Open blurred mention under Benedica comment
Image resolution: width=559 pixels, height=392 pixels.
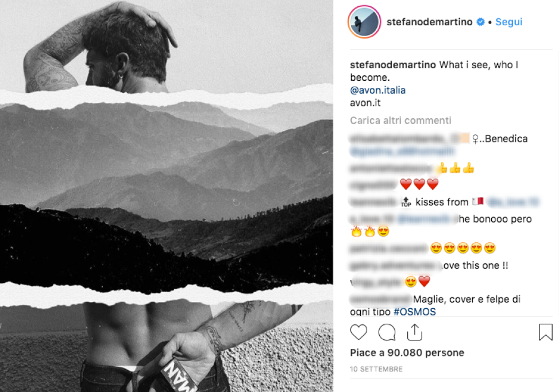click(402, 152)
